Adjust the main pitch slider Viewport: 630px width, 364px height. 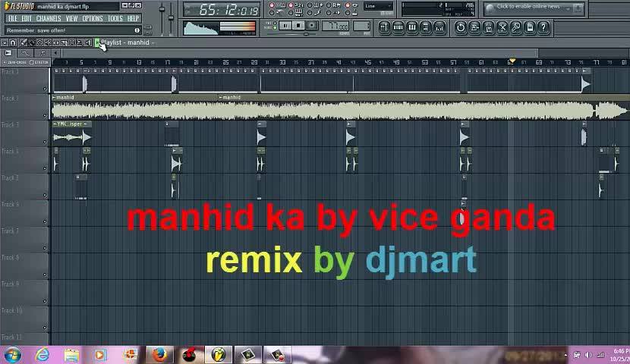(x=171, y=17)
